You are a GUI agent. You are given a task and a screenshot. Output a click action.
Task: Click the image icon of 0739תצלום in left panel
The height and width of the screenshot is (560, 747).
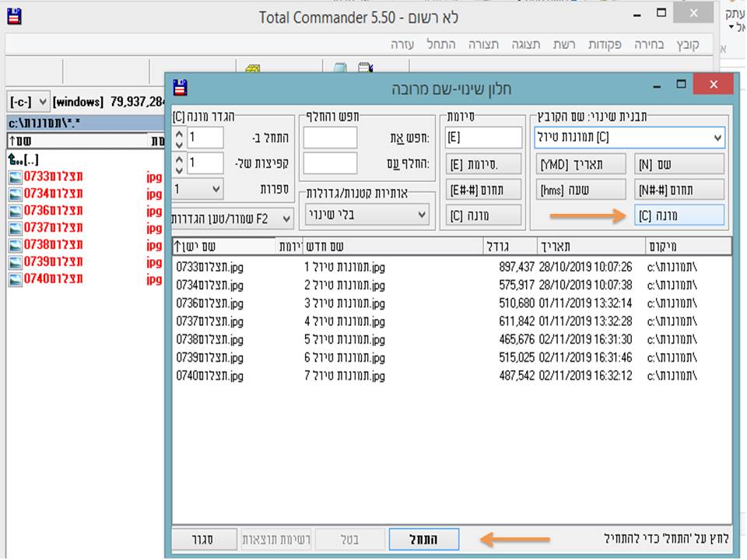[16, 262]
